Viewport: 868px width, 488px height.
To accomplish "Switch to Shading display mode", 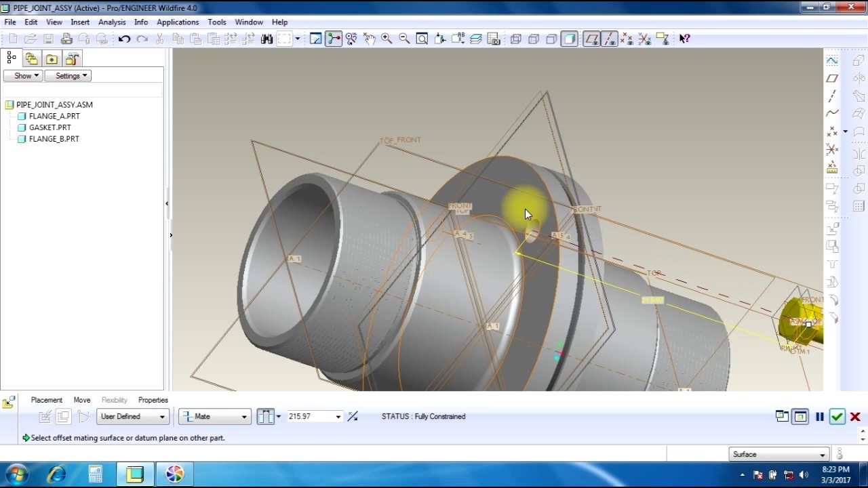I will [x=570, y=39].
